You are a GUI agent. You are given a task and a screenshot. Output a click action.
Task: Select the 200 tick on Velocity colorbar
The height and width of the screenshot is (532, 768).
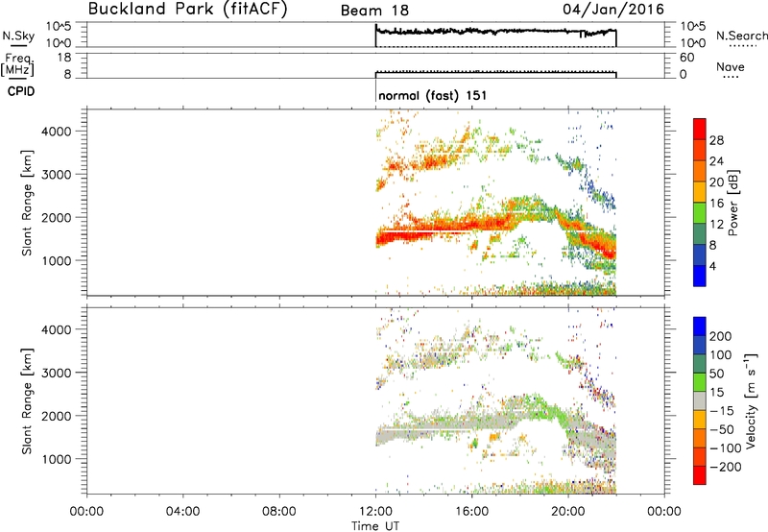click(721, 336)
